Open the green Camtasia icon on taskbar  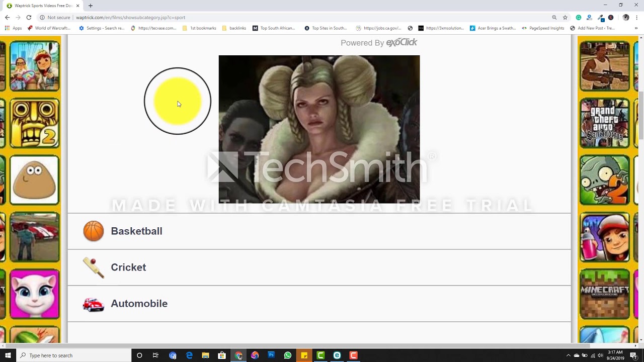[x=320, y=355]
